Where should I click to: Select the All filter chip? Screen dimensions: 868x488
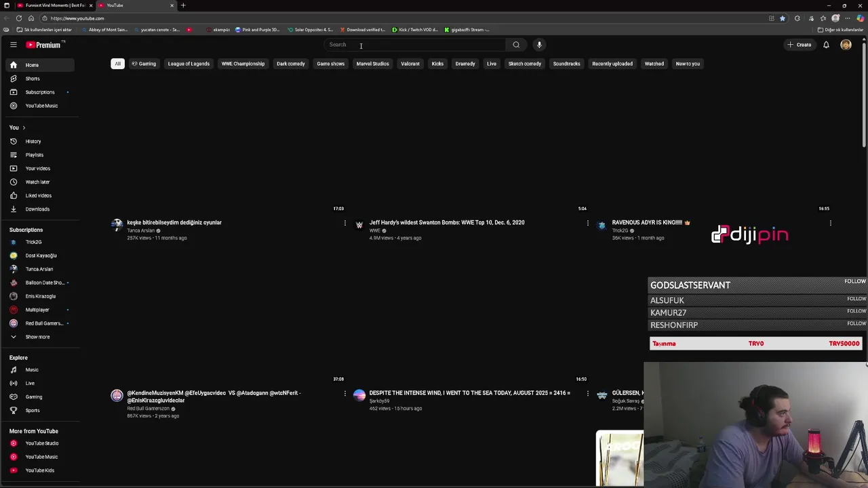coord(117,64)
